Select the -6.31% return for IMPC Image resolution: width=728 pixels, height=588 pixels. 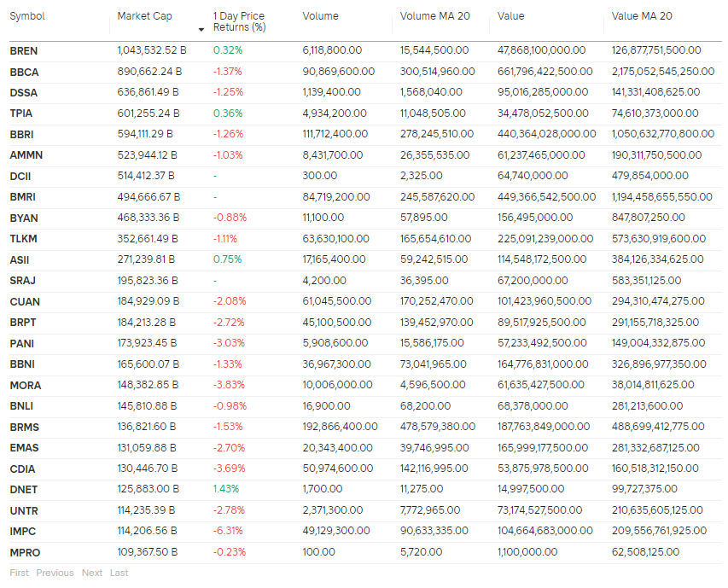228,531
